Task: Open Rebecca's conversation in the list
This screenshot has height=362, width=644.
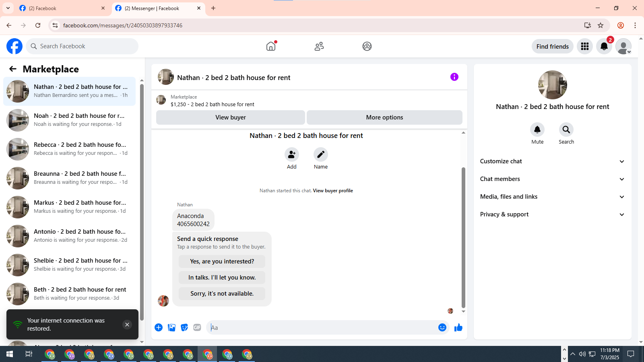Action: [x=69, y=149]
